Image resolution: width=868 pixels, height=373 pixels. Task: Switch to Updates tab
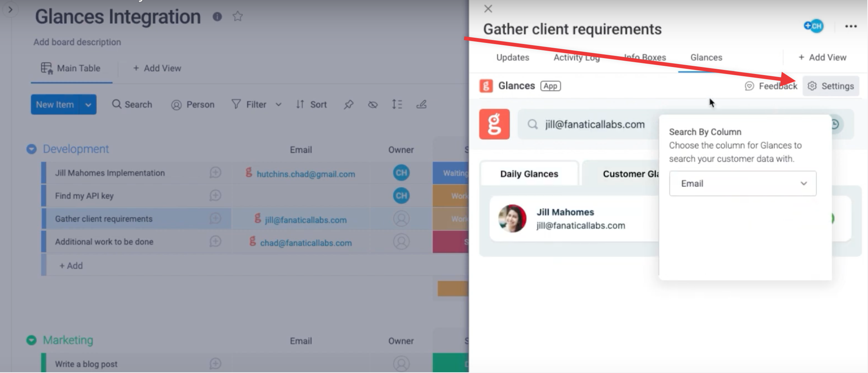(513, 57)
